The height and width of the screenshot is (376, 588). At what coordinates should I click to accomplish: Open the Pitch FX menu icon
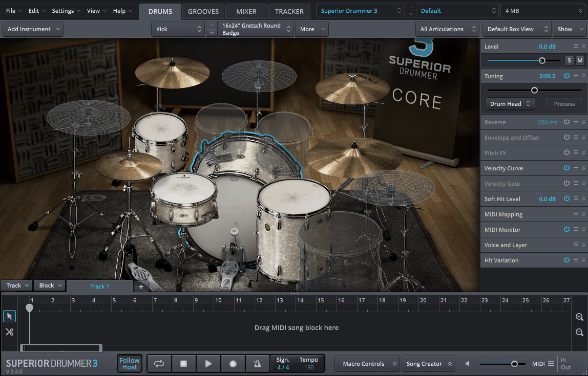click(x=576, y=152)
